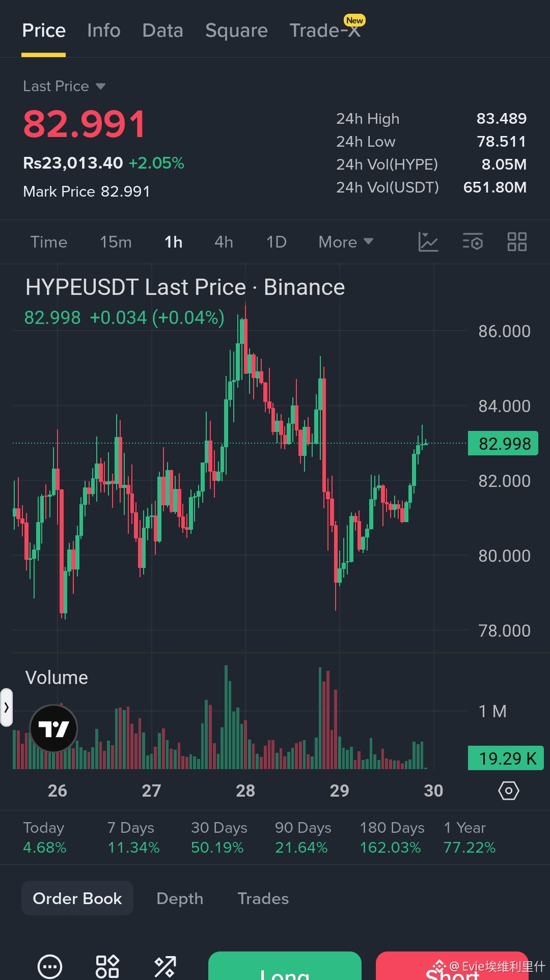Click the Volume indicator label
Viewport: 550px width, 980px height.
point(57,678)
